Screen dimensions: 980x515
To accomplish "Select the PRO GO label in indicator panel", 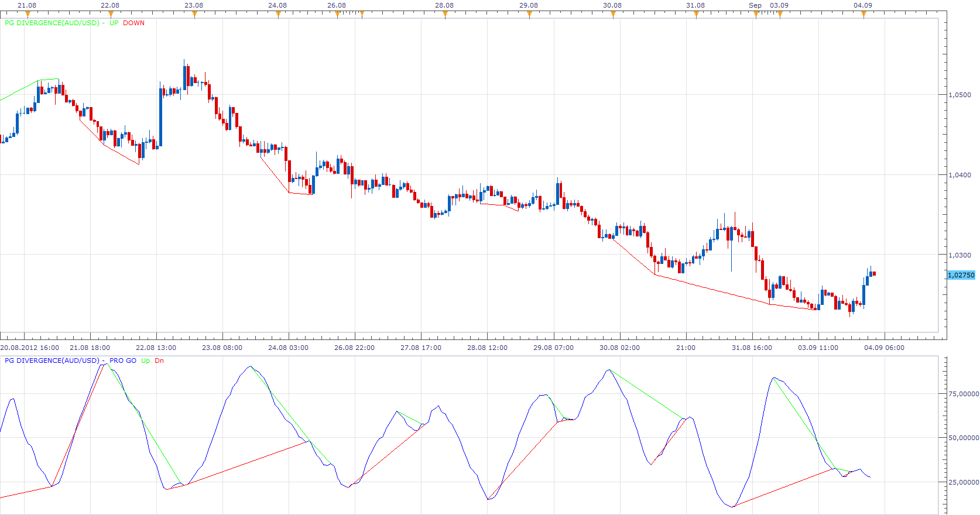I will coord(123,360).
